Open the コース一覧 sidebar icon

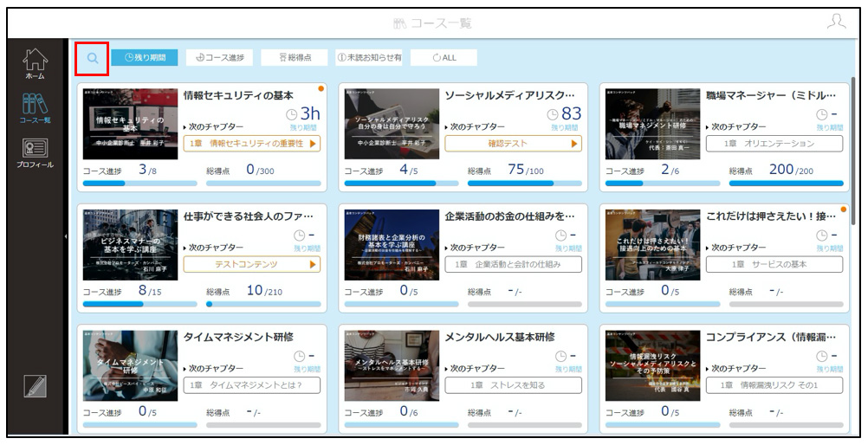point(35,108)
